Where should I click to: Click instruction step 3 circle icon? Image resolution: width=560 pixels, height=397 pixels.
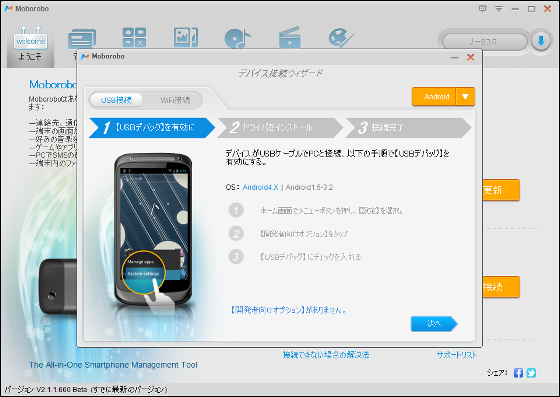click(236, 257)
